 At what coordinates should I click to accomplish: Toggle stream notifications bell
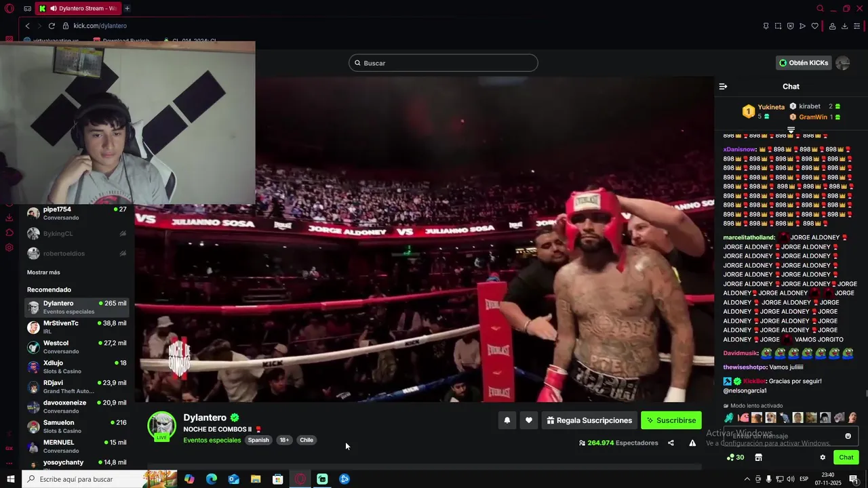click(x=507, y=420)
